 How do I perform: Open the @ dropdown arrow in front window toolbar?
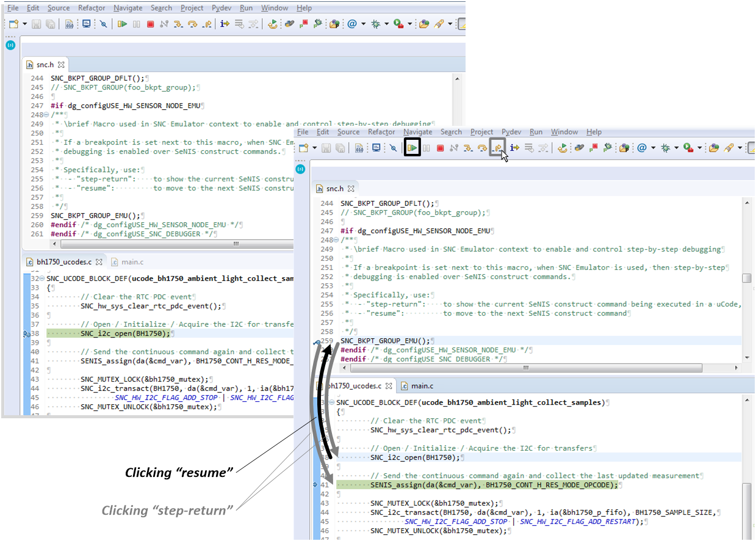[x=653, y=148]
